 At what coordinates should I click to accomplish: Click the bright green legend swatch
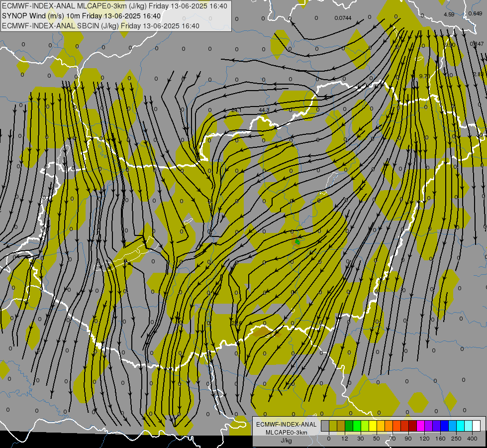click(x=357, y=426)
